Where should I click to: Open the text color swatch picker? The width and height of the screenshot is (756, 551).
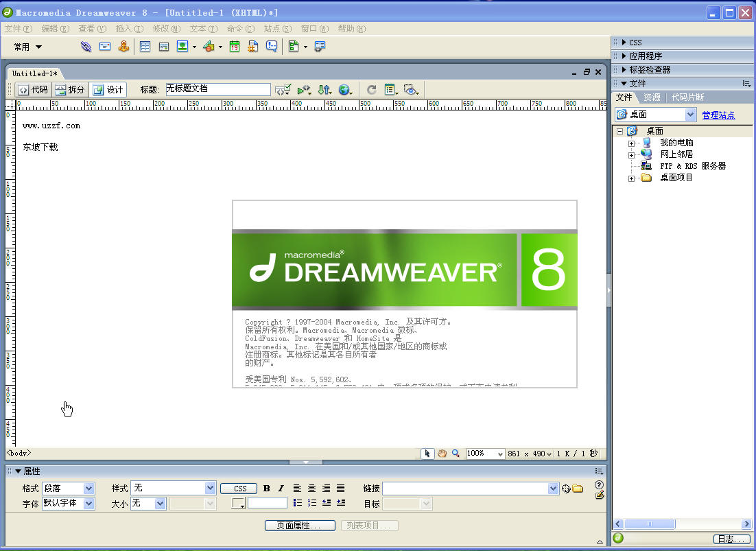coord(238,503)
